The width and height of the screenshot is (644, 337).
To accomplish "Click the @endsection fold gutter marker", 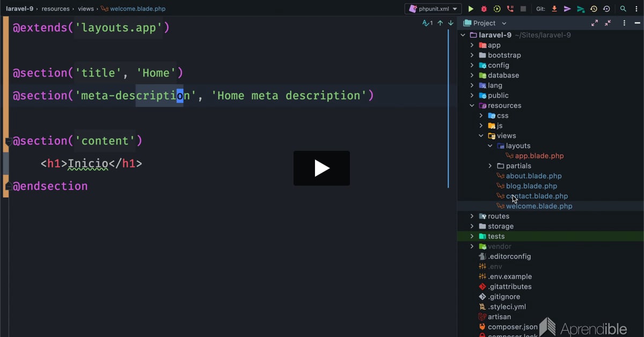I will tap(8, 186).
